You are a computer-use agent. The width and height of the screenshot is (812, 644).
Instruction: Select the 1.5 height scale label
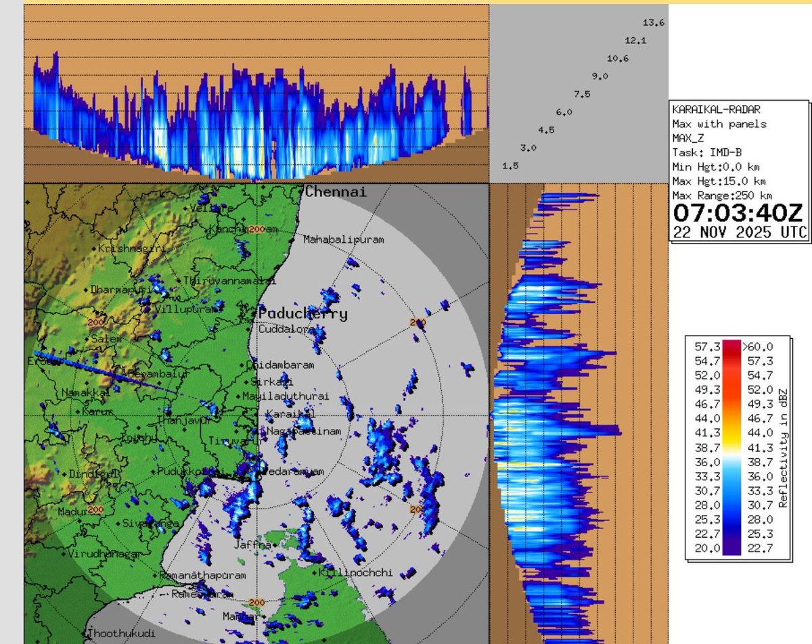coord(511,165)
